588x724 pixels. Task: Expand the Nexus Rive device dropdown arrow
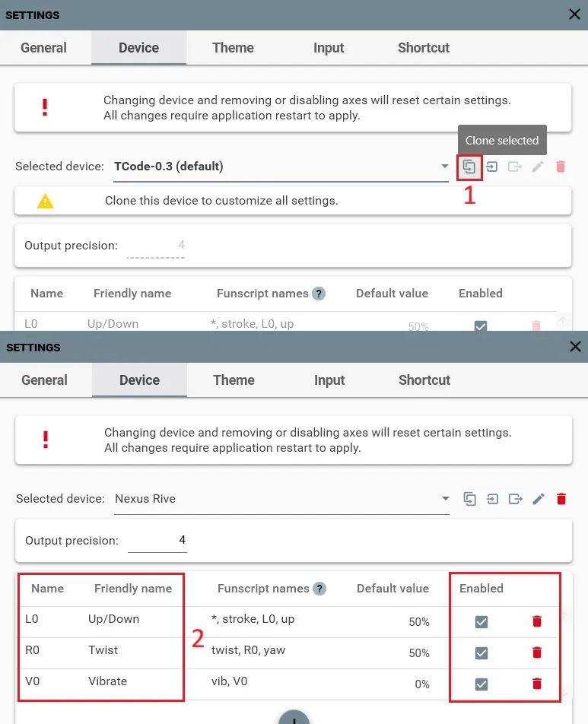pos(445,499)
